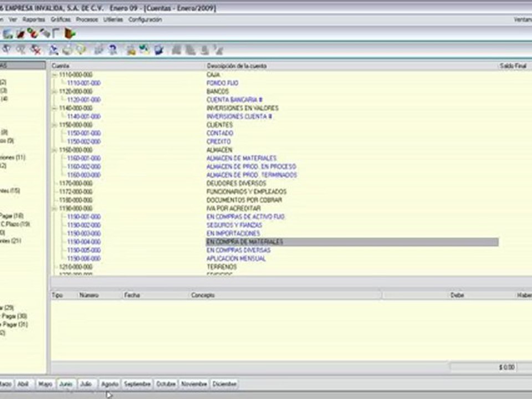The image size is (532, 399).
Task: Collapse the 1110-000-000 CAJA account node
Action: 55,75
